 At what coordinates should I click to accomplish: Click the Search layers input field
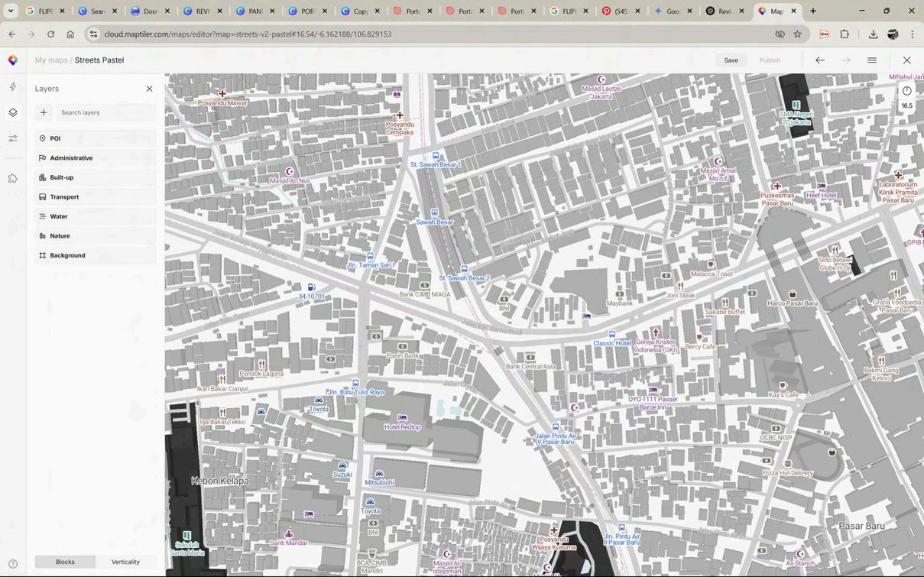105,112
